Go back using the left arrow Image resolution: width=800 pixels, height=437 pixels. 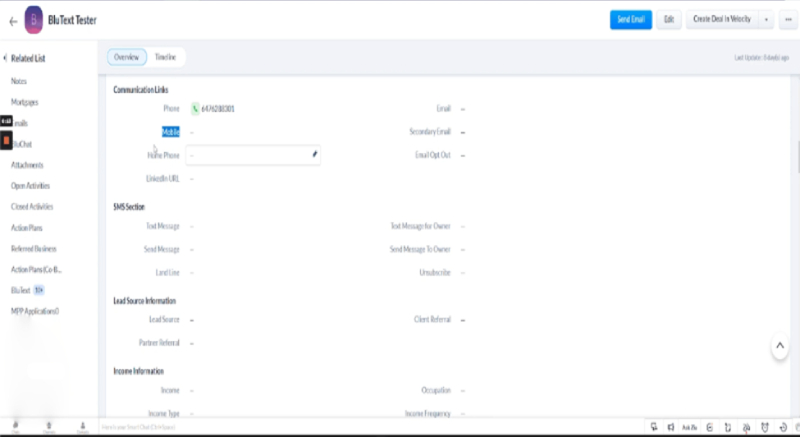[x=13, y=21]
